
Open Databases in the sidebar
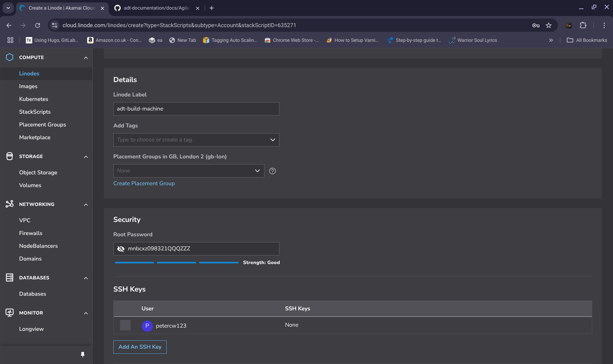[33, 294]
